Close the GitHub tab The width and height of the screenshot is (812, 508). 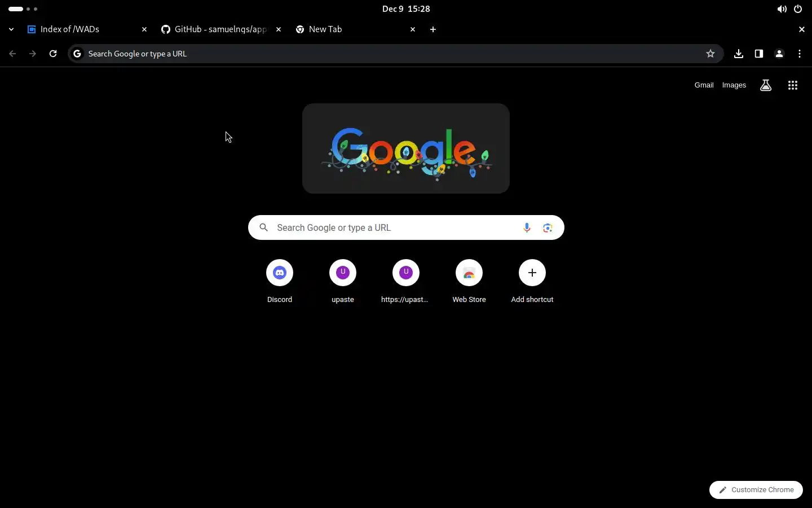click(x=279, y=29)
